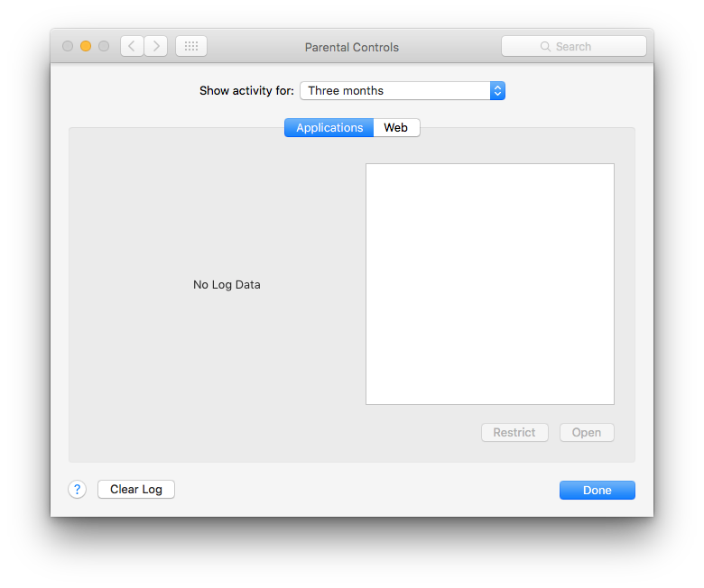Click the No Log Data placeholder text
This screenshot has width=704, height=588.
[227, 285]
